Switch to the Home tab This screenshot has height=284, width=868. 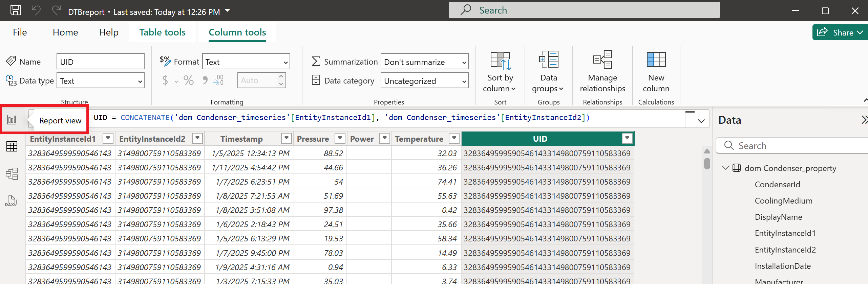coord(65,32)
